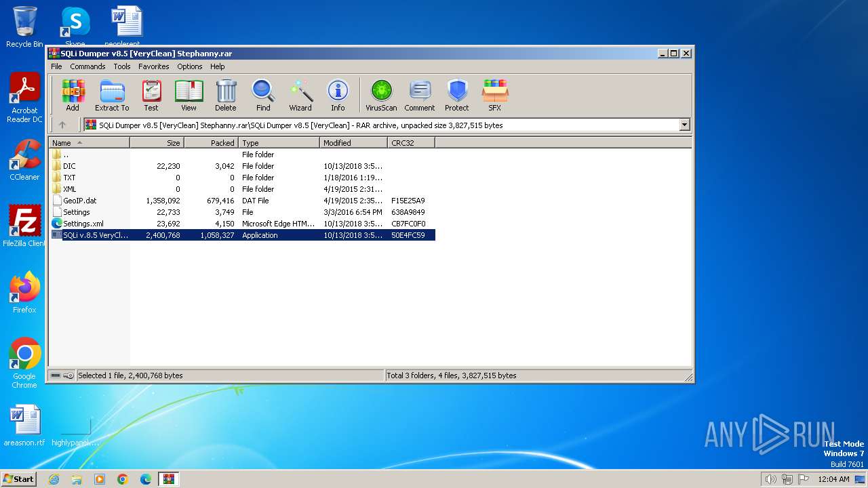Sort by Type column header
Image resolution: width=868 pixels, height=488 pixels.
pyautogui.click(x=279, y=143)
